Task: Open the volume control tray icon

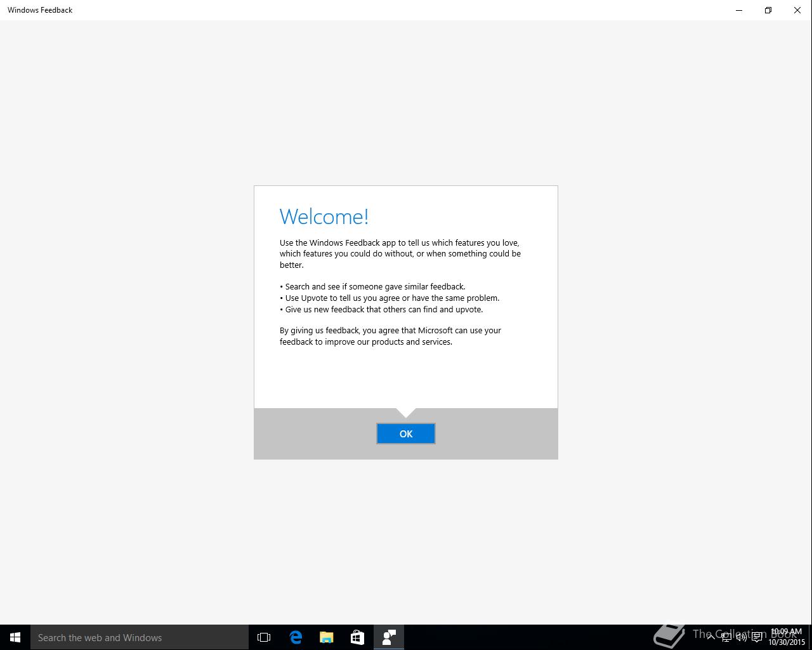Action: [x=742, y=637]
